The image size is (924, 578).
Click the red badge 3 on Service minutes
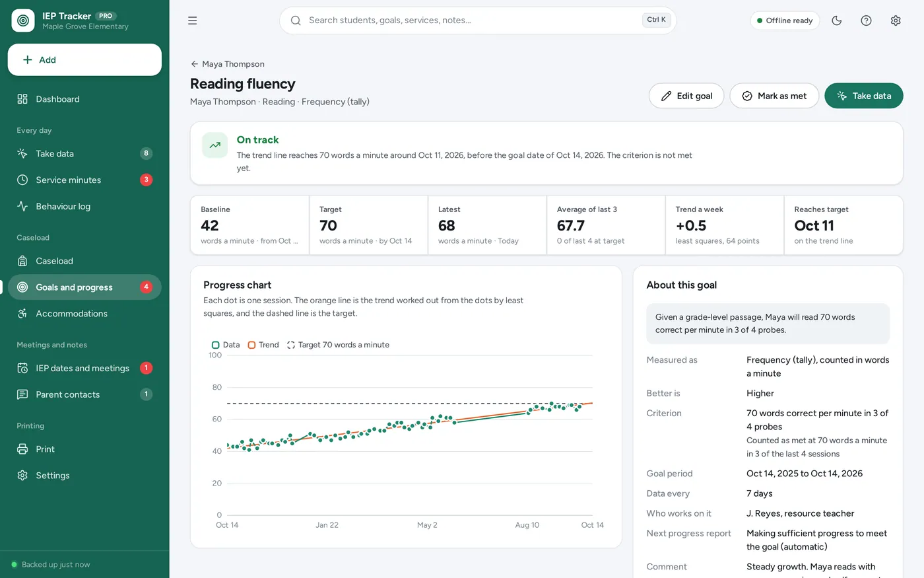[147, 180]
